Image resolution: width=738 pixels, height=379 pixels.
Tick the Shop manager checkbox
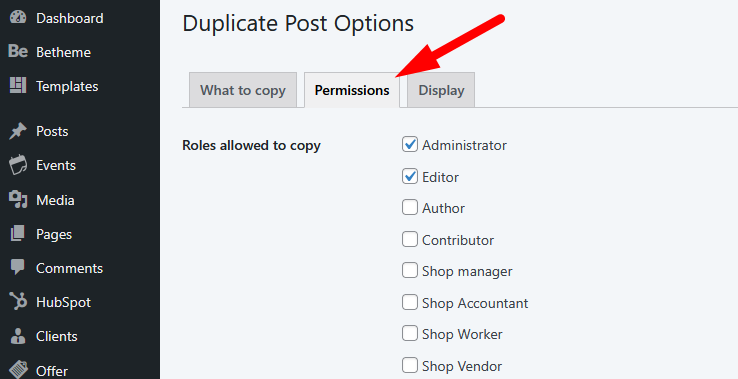(x=409, y=271)
